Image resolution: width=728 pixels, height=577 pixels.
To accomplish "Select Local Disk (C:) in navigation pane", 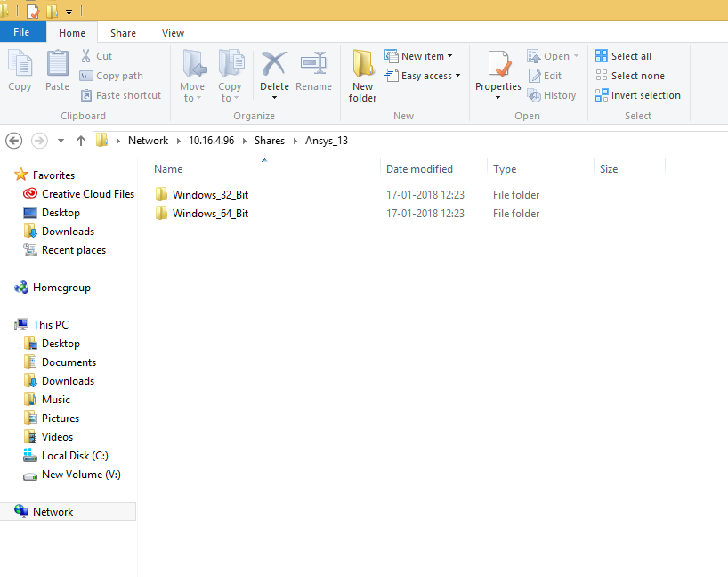I will (75, 456).
